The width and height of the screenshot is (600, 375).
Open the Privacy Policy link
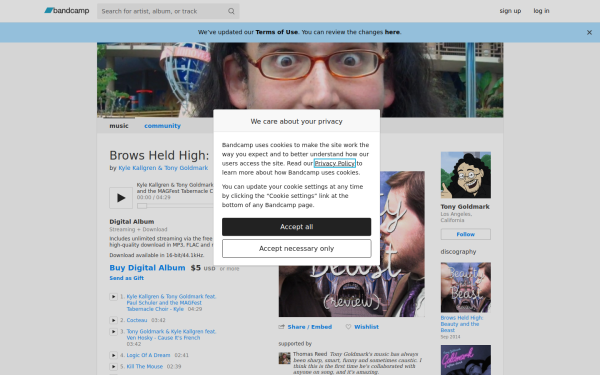coord(335,163)
